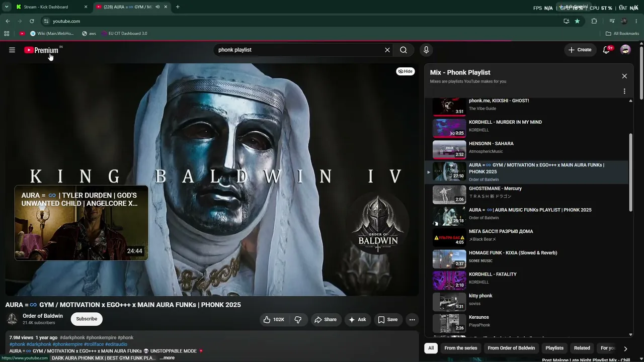Expand the description with ...more

[x=167, y=358]
